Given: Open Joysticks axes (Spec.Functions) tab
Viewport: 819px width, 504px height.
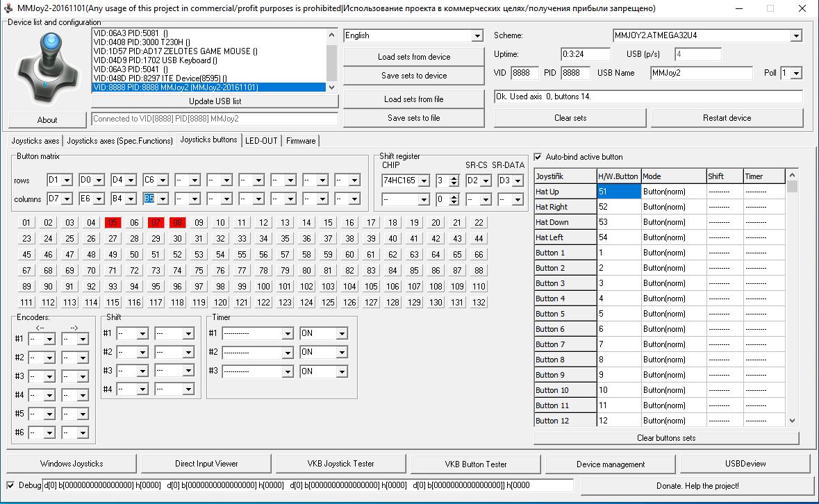Looking at the screenshot, I should 119,141.
